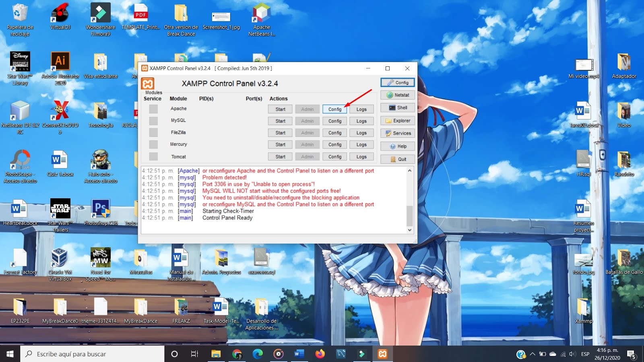Open Netstat in XAMPP panel
The width and height of the screenshot is (644, 362).
coord(398,95)
